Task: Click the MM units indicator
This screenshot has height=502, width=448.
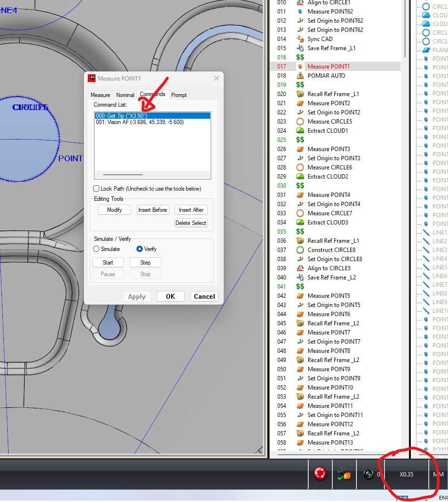Action: click(x=438, y=474)
